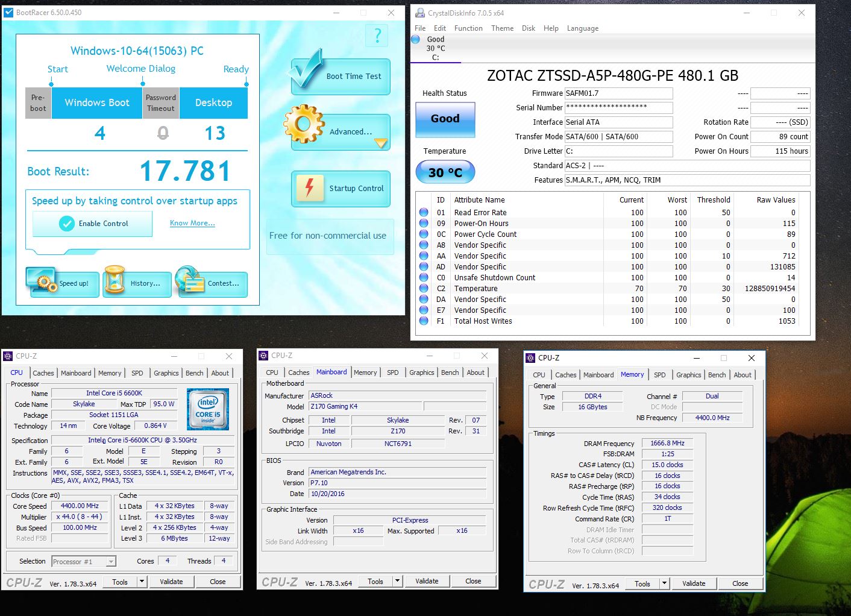Switch to Graphics tab in the CPU-Z Motherboard window
This screenshot has height=616, width=851.
(x=422, y=372)
